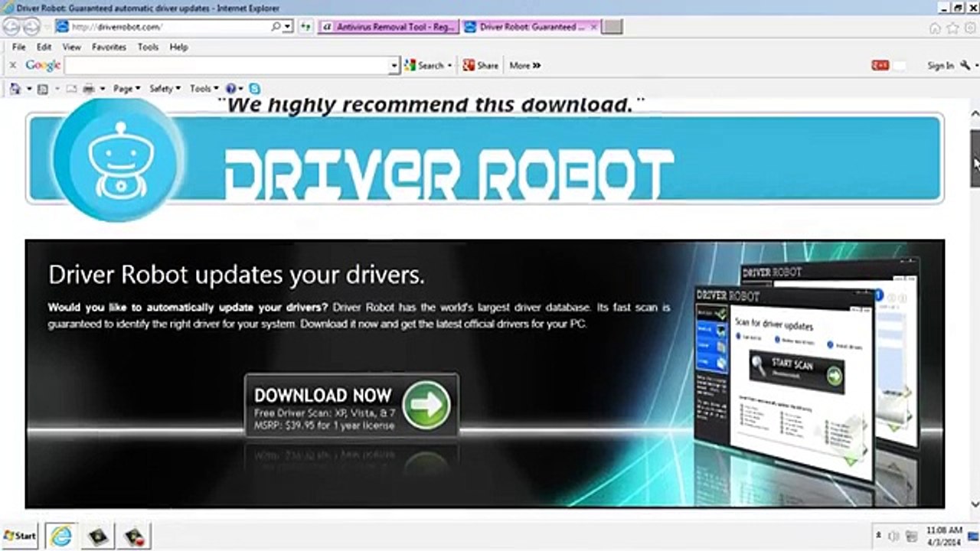980x551 pixels.
Task: Open the Page dropdown on command bar
Action: pos(126,89)
